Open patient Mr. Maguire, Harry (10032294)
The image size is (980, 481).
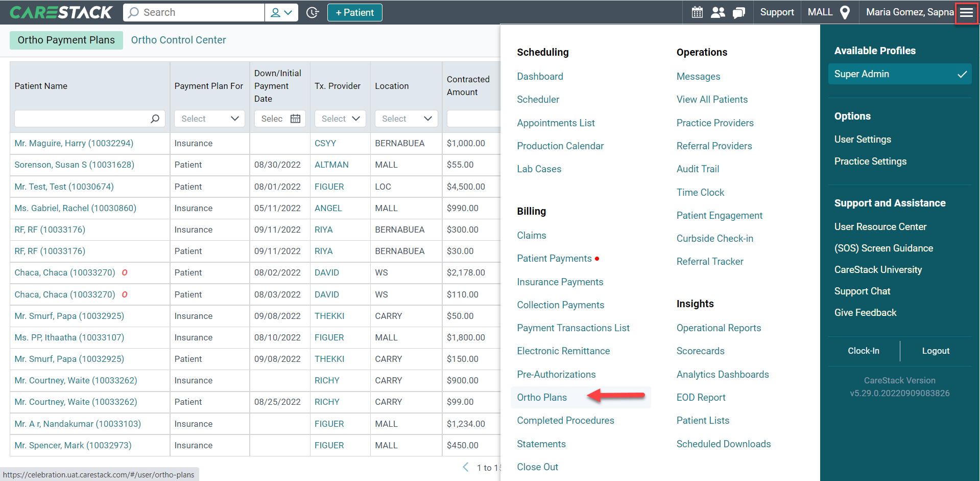74,143
